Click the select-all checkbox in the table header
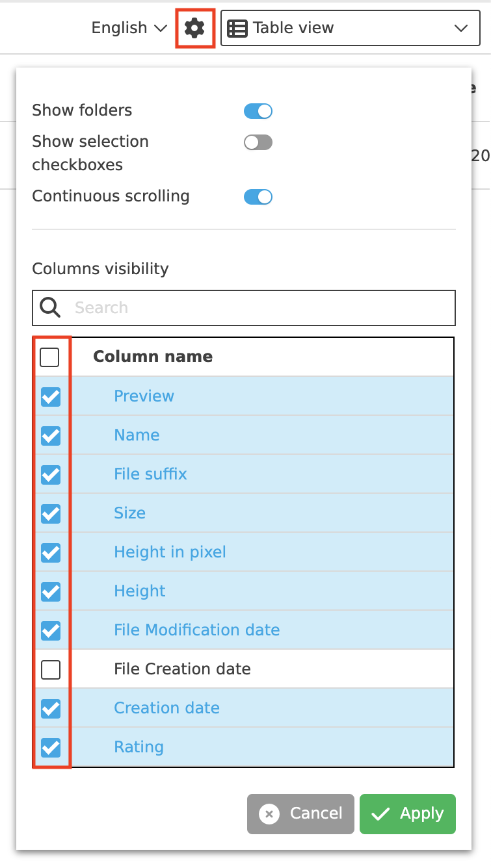 click(x=49, y=357)
